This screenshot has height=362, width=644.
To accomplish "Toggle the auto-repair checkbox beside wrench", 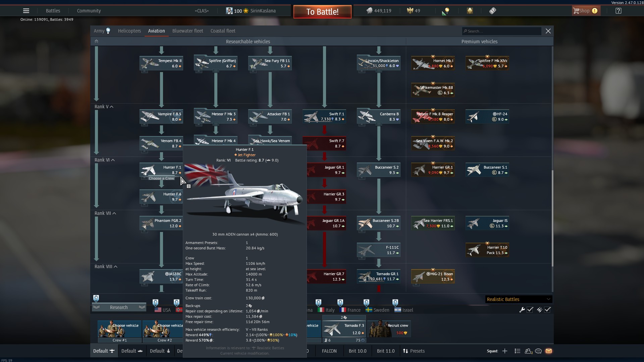I will point(530,310).
